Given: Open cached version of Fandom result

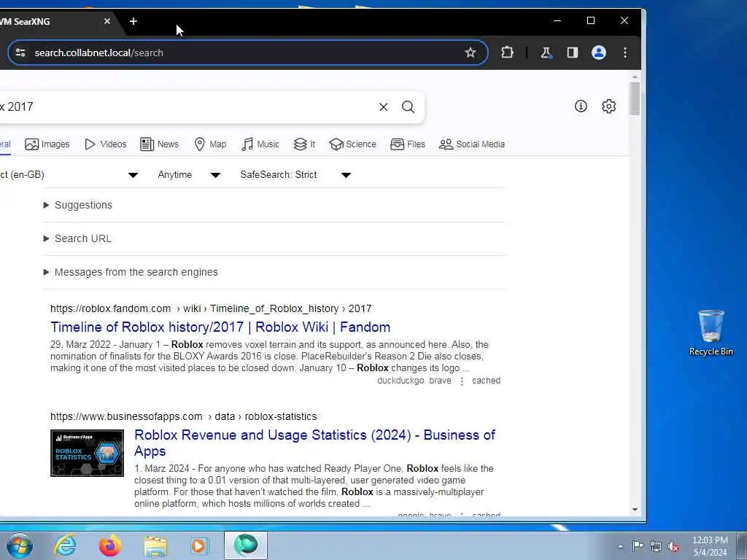Looking at the screenshot, I should coord(486,381).
